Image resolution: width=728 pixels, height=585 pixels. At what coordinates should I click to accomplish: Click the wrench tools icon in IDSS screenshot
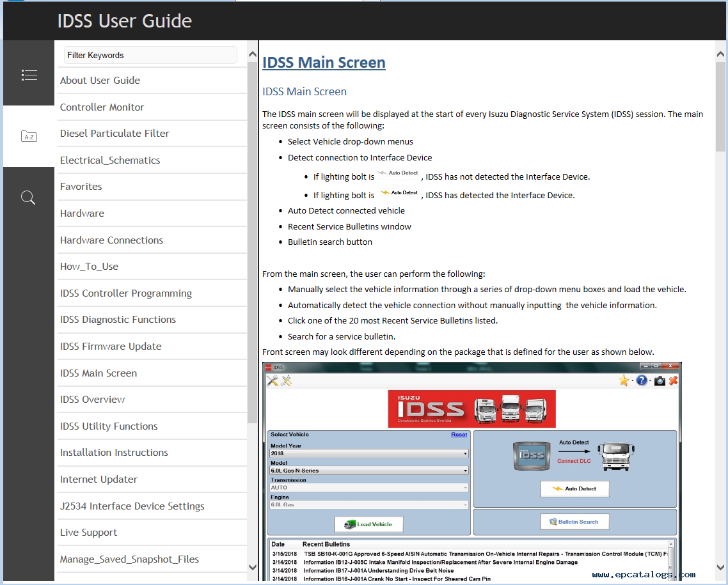point(273,381)
